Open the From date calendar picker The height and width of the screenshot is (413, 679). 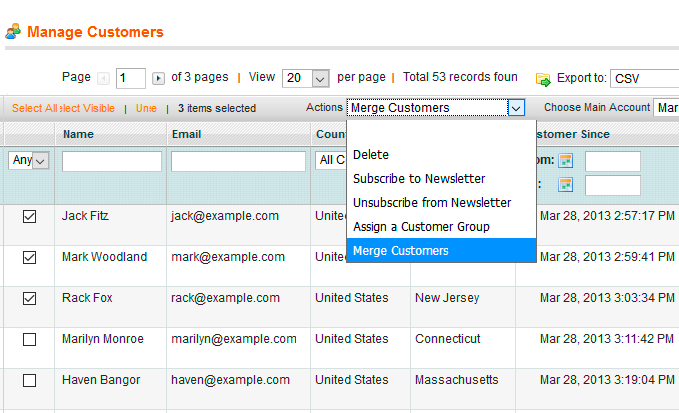(566, 161)
